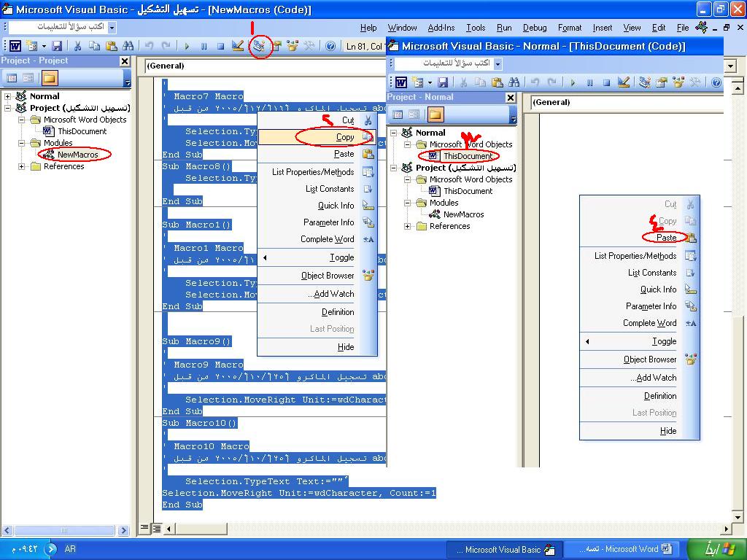The image size is (747, 560).
Task: Choose Copy in the left context menu
Action: tap(317, 137)
